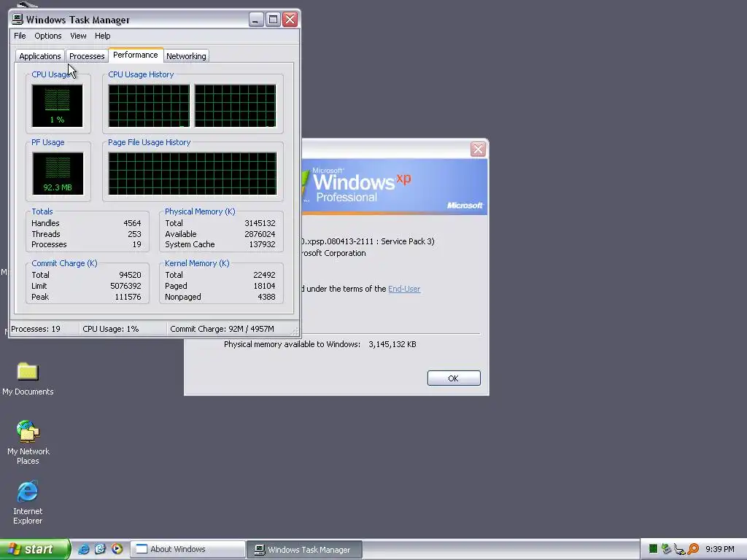Click Windows Task Manager taskbar button

pyautogui.click(x=304, y=550)
